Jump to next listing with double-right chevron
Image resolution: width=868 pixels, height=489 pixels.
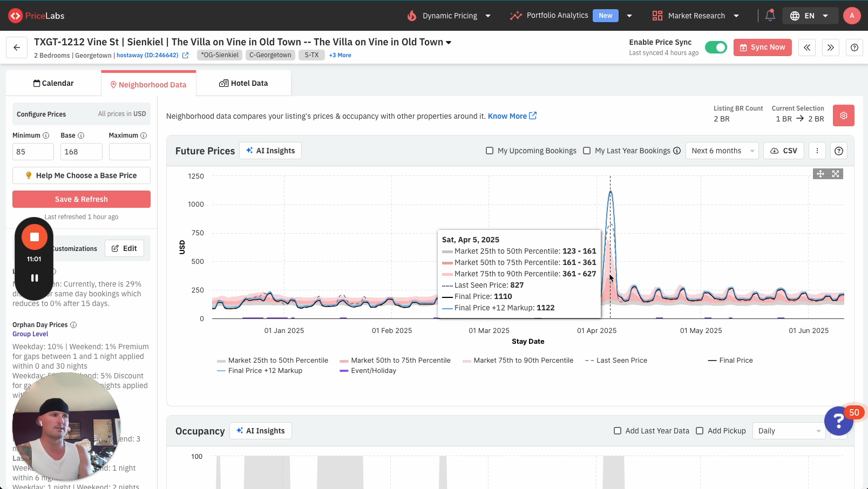tap(831, 47)
